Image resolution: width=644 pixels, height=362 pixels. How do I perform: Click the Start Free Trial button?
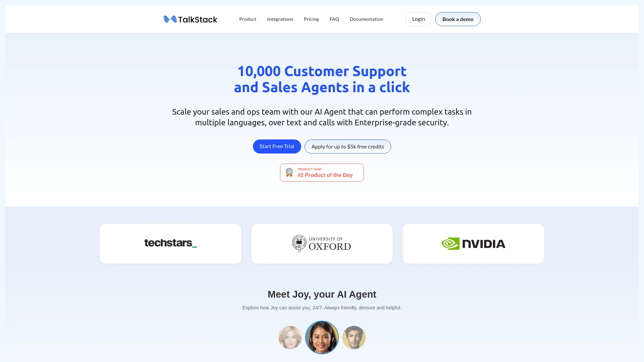277,146
